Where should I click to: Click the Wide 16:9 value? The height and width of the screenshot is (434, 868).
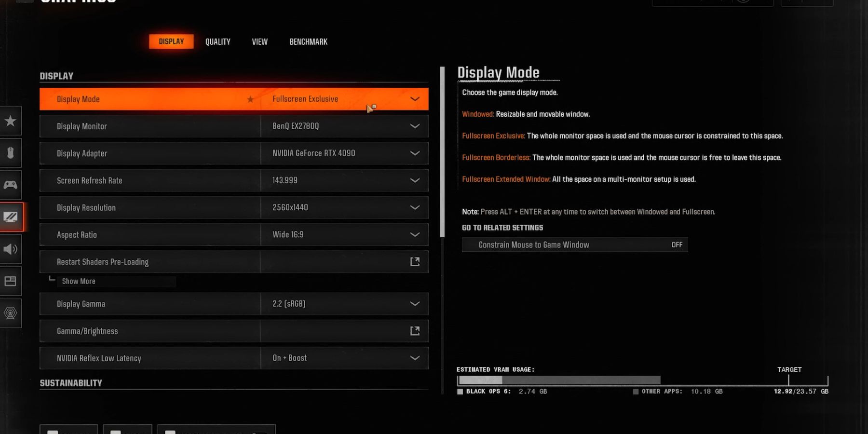coord(288,234)
